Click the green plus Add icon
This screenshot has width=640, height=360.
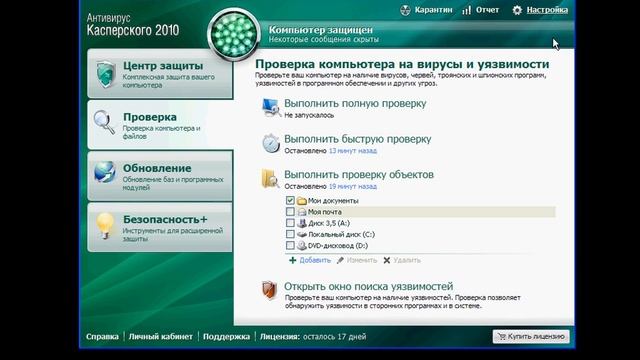point(293,260)
